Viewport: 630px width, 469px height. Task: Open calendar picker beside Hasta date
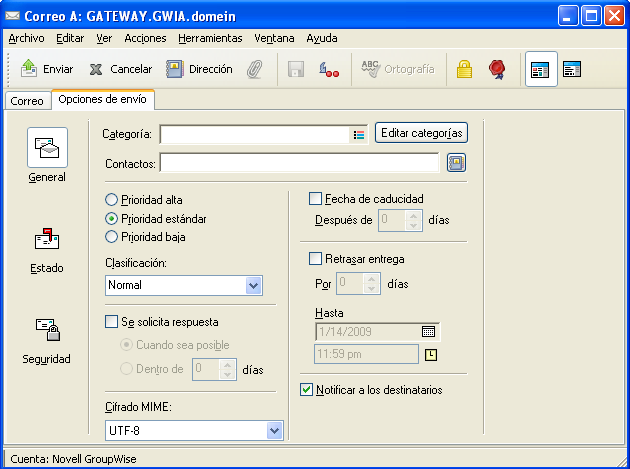coord(428,332)
